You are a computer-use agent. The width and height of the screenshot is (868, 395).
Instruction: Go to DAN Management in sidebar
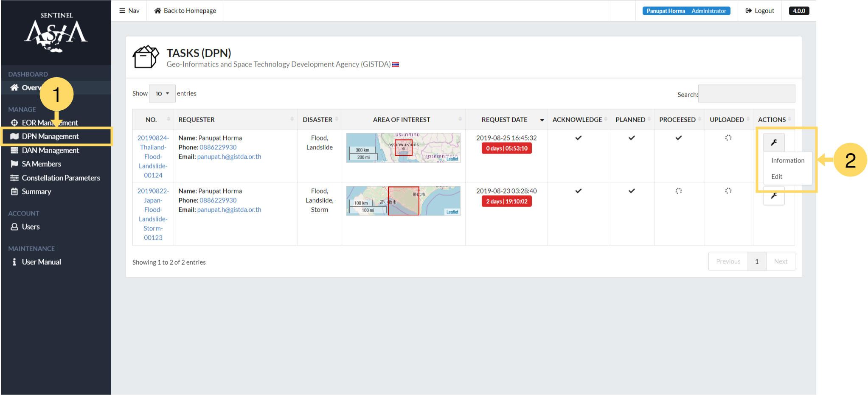click(x=50, y=150)
